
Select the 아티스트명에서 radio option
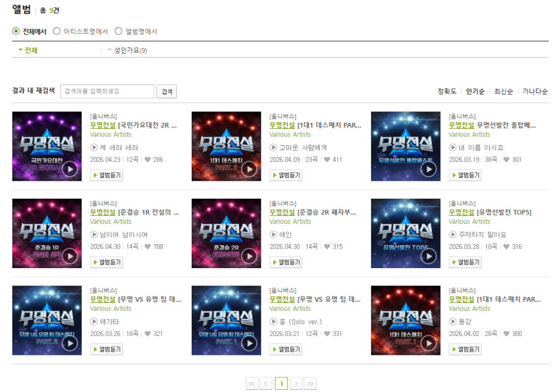coord(56,31)
